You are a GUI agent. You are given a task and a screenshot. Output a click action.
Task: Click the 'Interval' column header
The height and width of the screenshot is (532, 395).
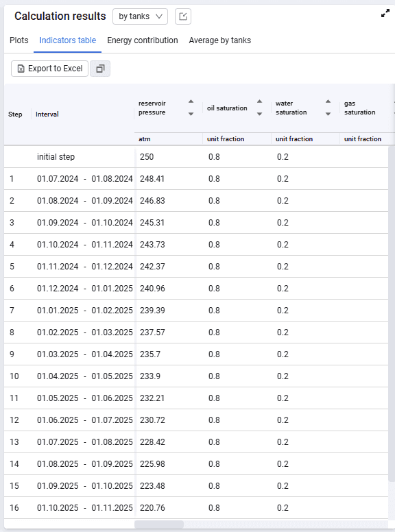coord(47,114)
